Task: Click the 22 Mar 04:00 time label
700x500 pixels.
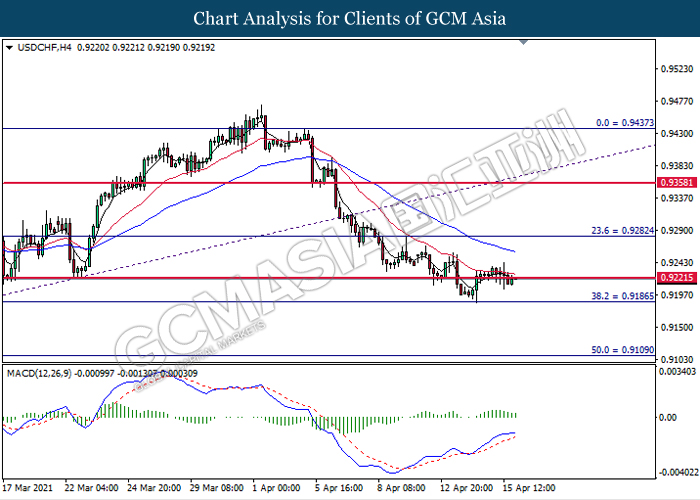Action: [92, 488]
